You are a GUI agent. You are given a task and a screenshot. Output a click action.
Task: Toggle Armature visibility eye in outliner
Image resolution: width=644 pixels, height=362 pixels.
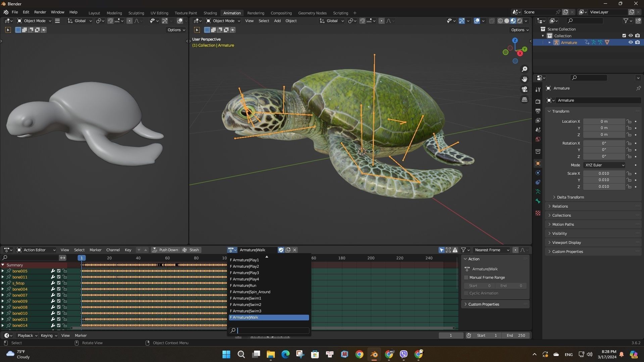tap(631, 43)
